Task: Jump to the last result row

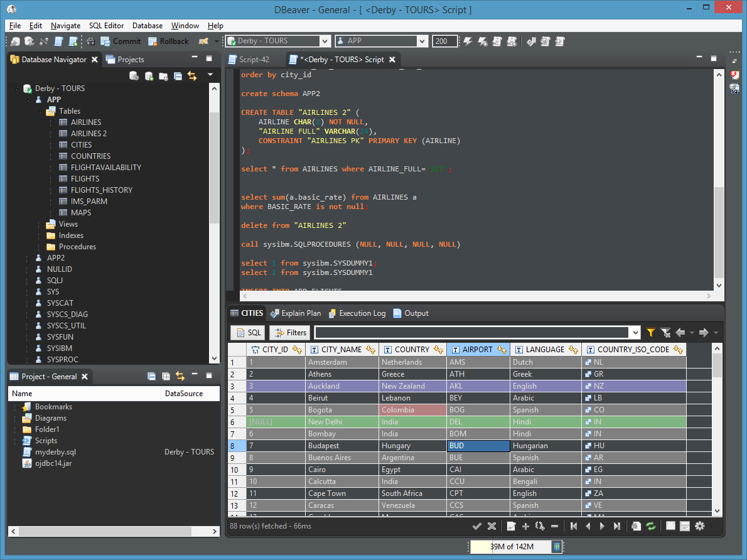Action: [617, 526]
